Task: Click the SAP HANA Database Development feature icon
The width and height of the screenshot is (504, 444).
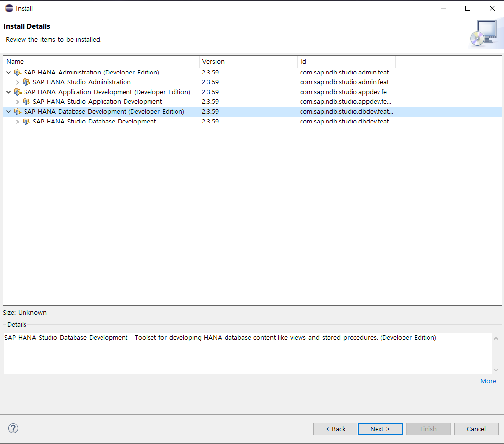Action: coord(18,112)
